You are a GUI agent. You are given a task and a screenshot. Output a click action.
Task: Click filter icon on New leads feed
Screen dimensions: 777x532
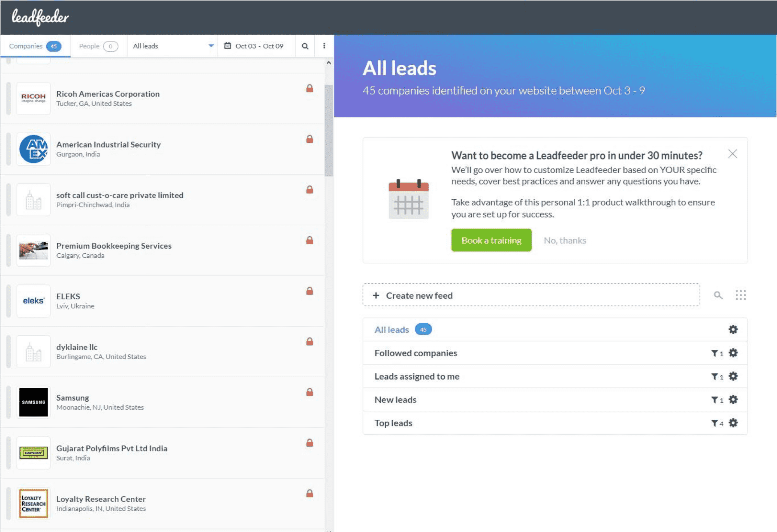714,400
